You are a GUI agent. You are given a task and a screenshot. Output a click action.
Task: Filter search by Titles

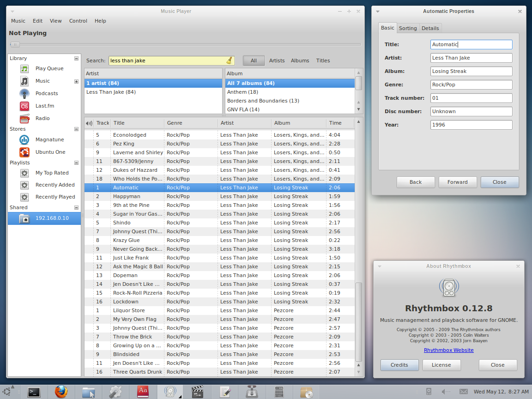(323, 61)
